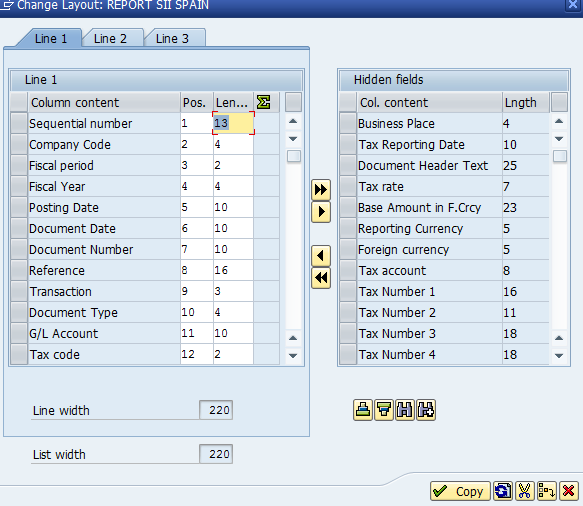583x506 pixels.
Task: Close the Change Layout dialog window
Action: click(573, 5)
